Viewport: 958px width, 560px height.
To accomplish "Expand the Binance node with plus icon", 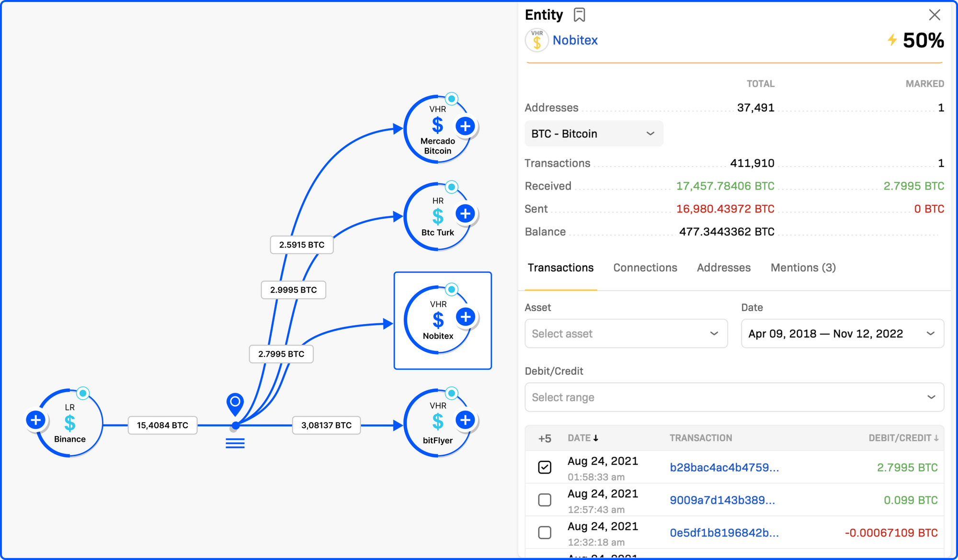I will coord(35,420).
